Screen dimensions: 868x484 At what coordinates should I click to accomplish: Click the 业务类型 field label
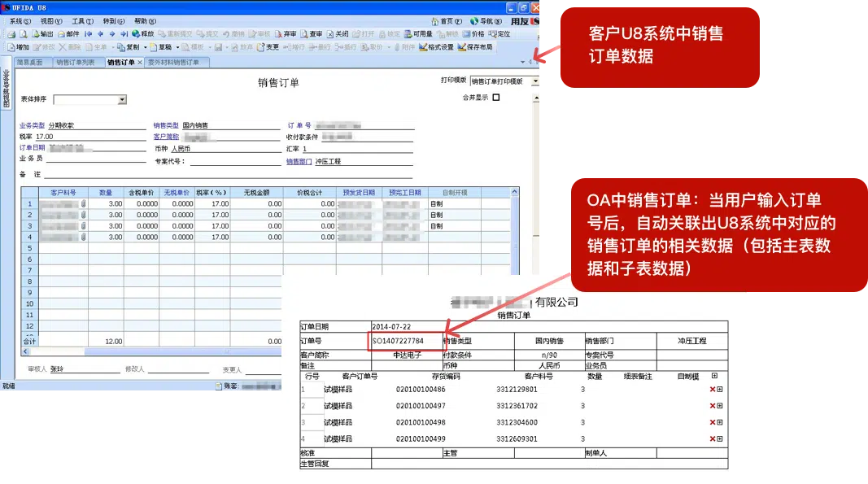coord(32,126)
